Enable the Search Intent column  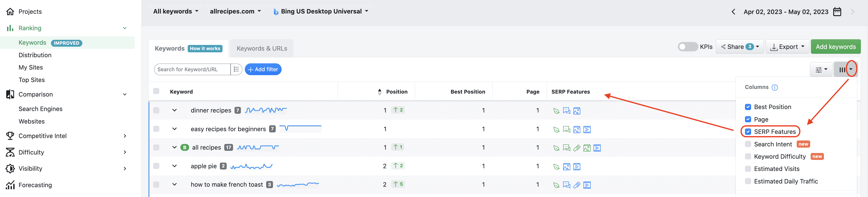pyautogui.click(x=748, y=144)
